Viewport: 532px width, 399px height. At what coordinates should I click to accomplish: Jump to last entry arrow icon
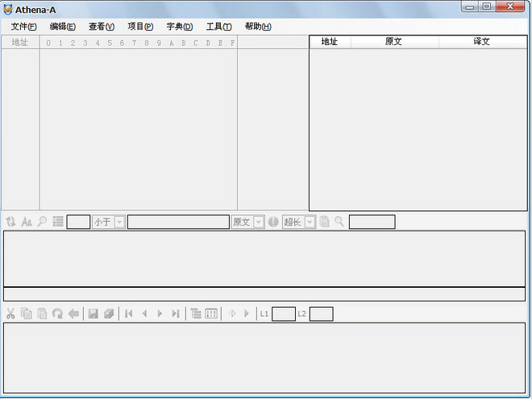[x=176, y=314]
